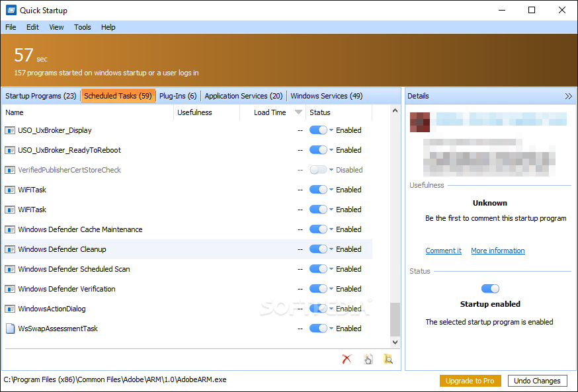
Task: Open the Tools menu
Action: 82,27
